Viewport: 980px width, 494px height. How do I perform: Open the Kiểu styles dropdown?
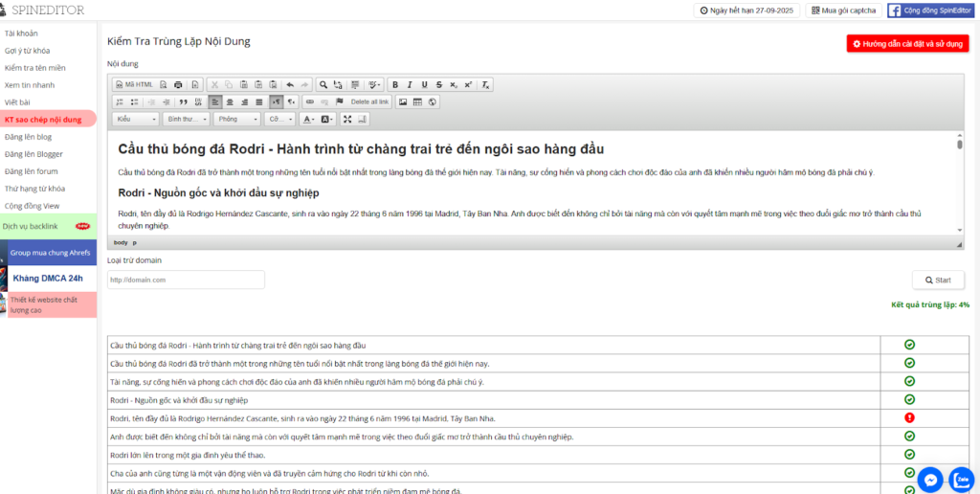[136, 119]
